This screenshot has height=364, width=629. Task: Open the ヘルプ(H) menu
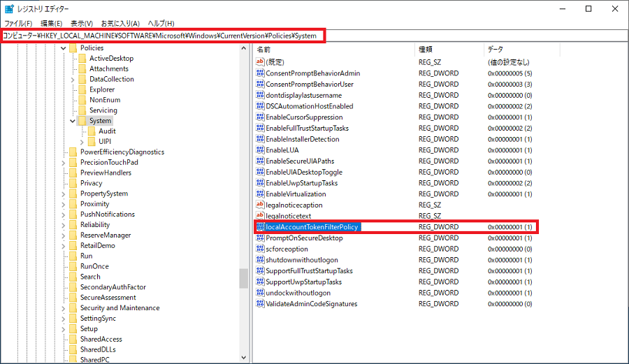point(161,23)
